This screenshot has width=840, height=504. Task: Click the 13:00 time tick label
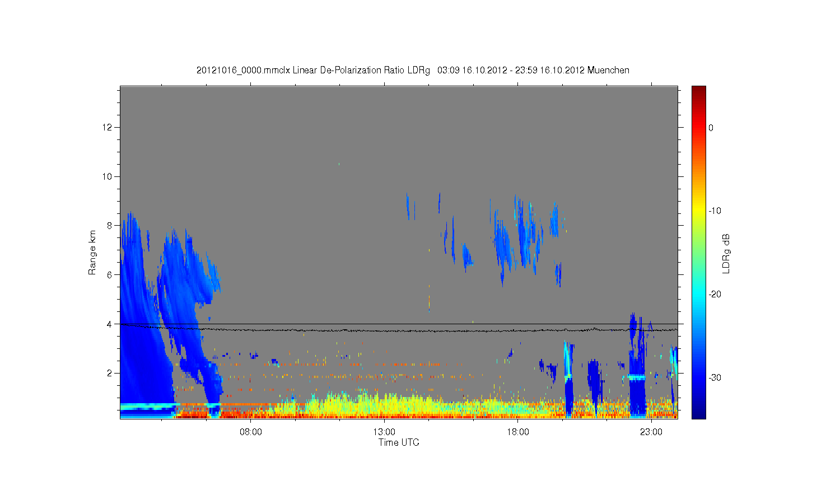[384, 432]
